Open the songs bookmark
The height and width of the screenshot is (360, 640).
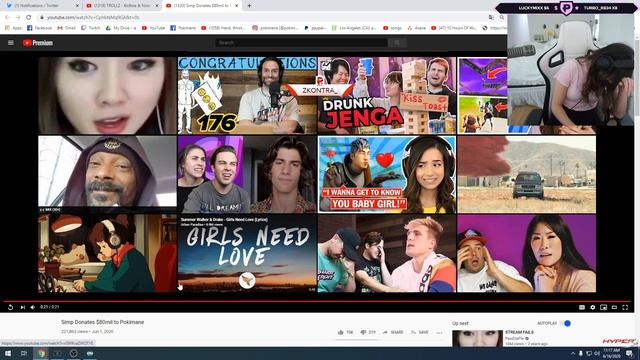[x=392, y=28]
